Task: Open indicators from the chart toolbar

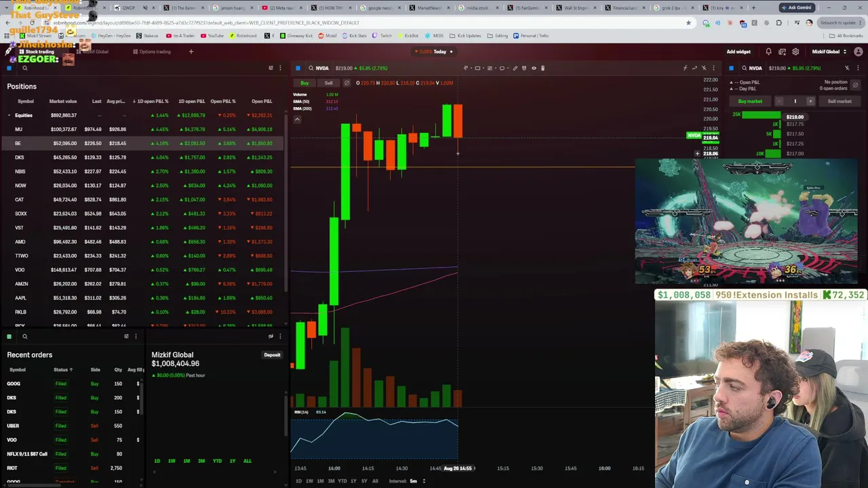Action: click(x=685, y=68)
